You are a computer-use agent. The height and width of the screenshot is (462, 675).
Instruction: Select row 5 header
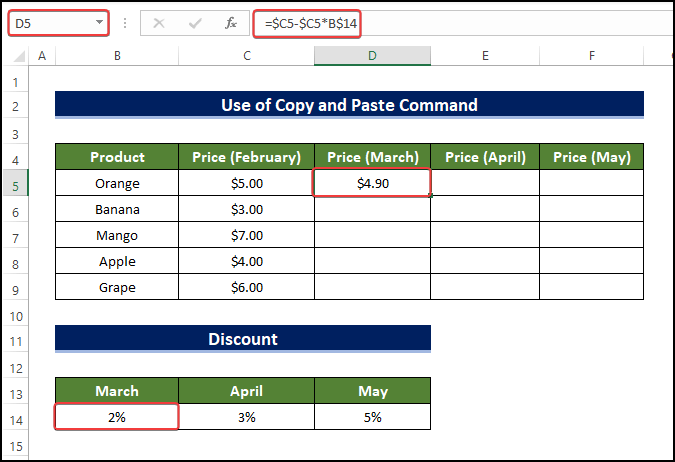[16, 183]
